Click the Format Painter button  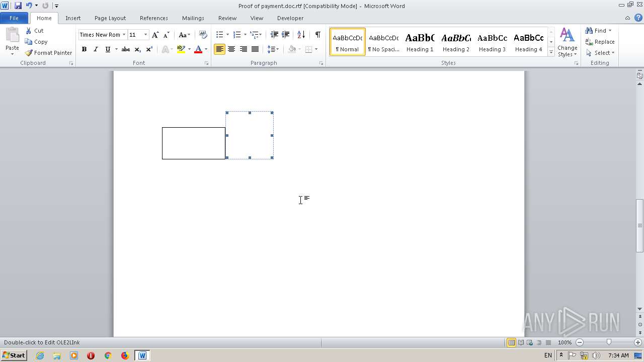coord(48,53)
